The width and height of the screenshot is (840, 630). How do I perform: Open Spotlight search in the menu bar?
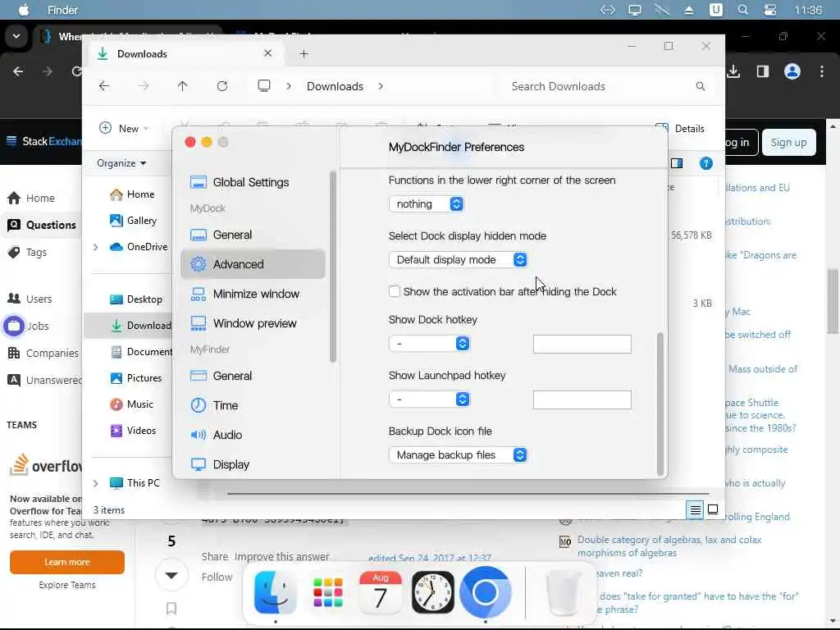tap(743, 10)
